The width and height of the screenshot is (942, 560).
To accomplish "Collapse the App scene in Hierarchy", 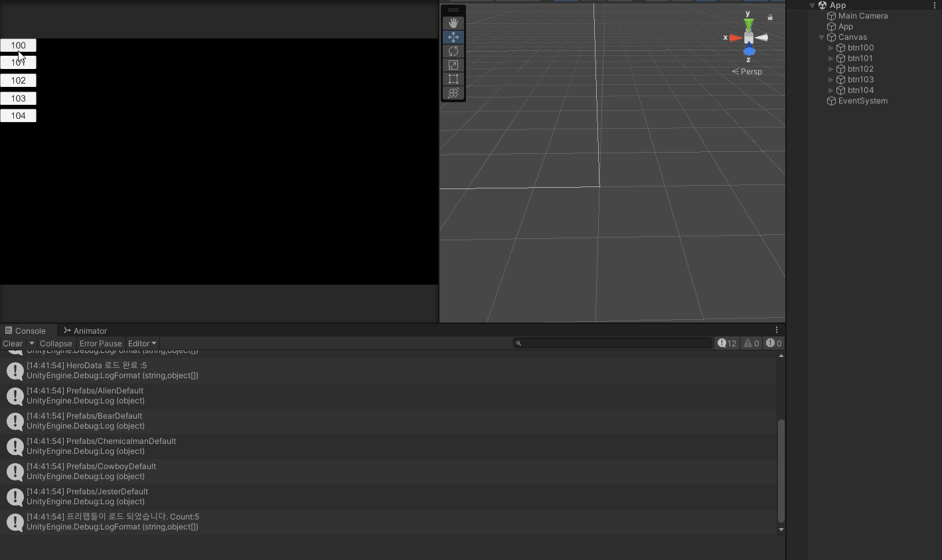I will (812, 5).
